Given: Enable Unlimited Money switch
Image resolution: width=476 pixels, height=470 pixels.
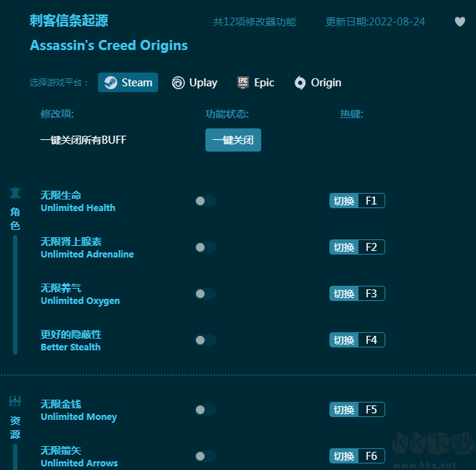Looking at the screenshot, I should click(x=205, y=410).
